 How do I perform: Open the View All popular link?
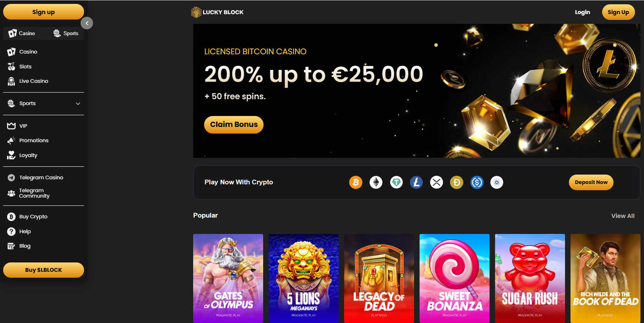(x=623, y=216)
